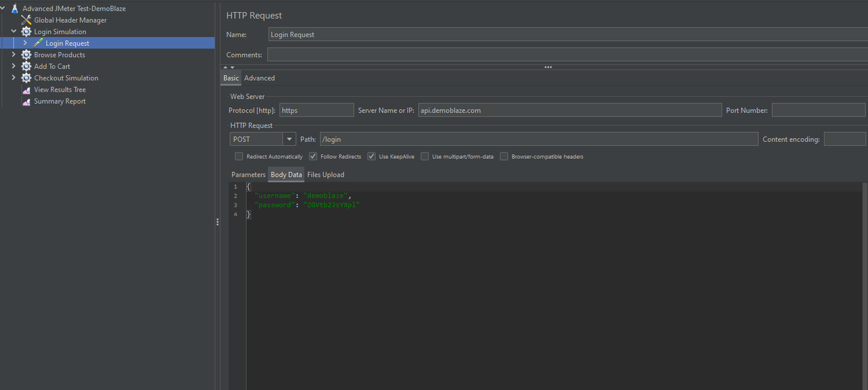Screen dimensions: 868x390
Task: Enable Browser-compatible headers checkbox
Action: [x=504, y=157]
